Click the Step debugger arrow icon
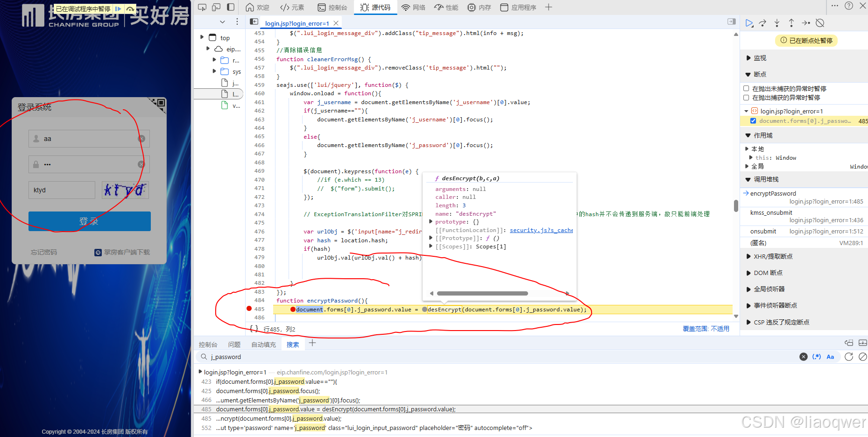The width and height of the screenshot is (868, 437). pyautogui.click(x=806, y=23)
